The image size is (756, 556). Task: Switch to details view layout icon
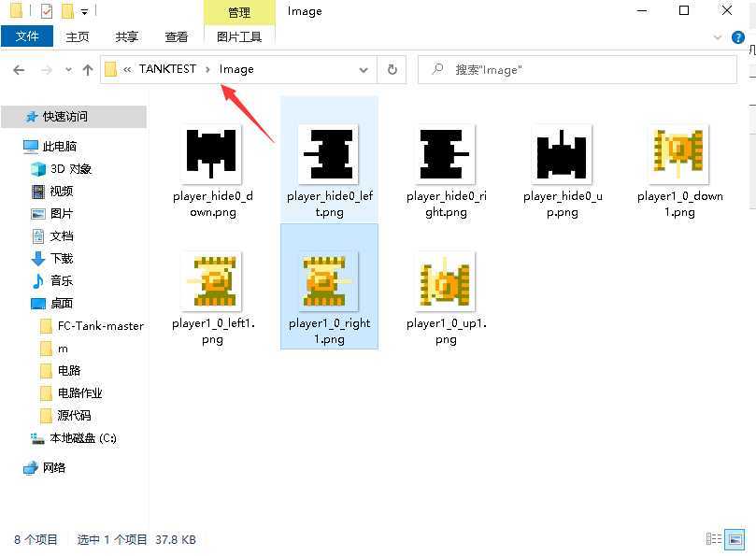pyautogui.click(x=714, y=538)
